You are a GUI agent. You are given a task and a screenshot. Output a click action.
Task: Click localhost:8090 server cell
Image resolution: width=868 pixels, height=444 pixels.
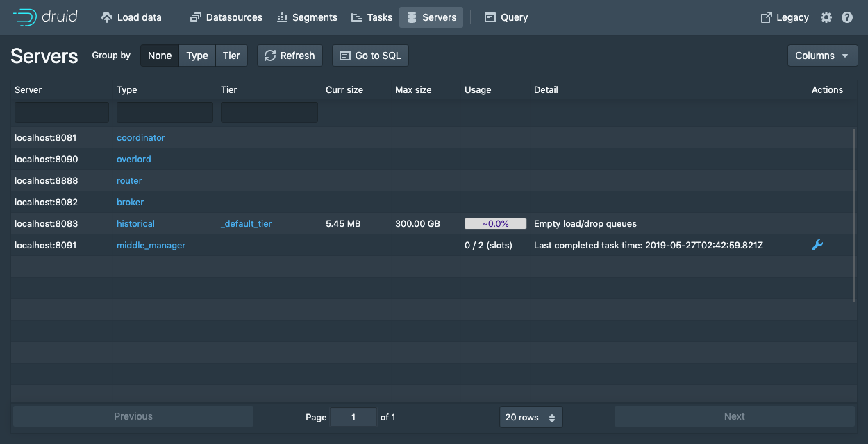coord(46,159)
